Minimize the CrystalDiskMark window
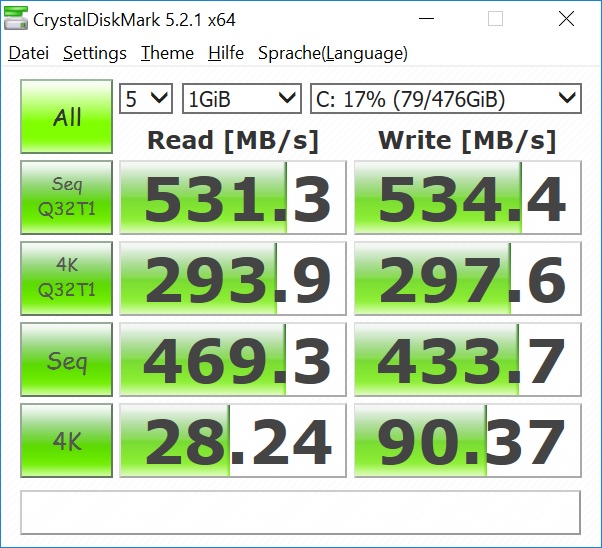Image resolution: width=602 pixels, height=548 pixels. click(x=426, y=18)
